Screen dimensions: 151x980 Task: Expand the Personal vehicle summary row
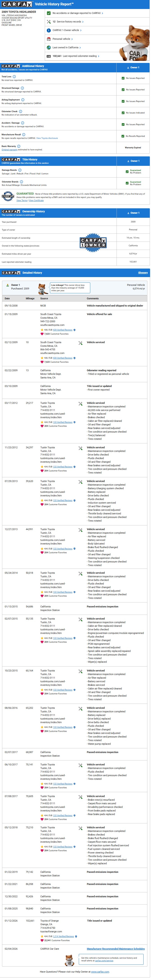tap(63, 39)
